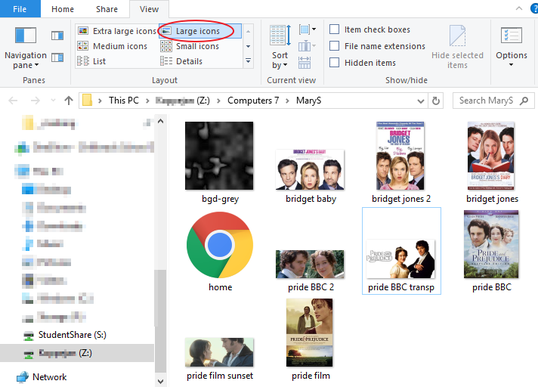Select the bridget jones image
Screen dimensions: 538x387
pos(492,163)
